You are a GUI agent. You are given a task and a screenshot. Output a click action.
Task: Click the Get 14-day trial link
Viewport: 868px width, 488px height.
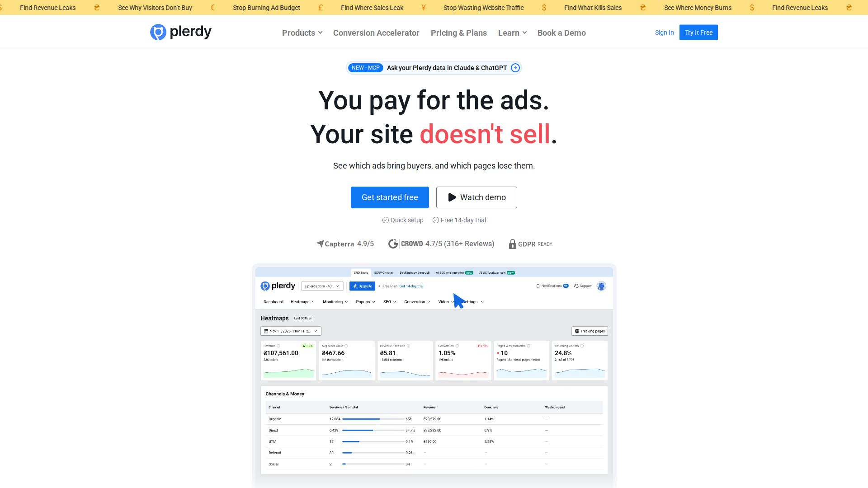coord(411,286)
